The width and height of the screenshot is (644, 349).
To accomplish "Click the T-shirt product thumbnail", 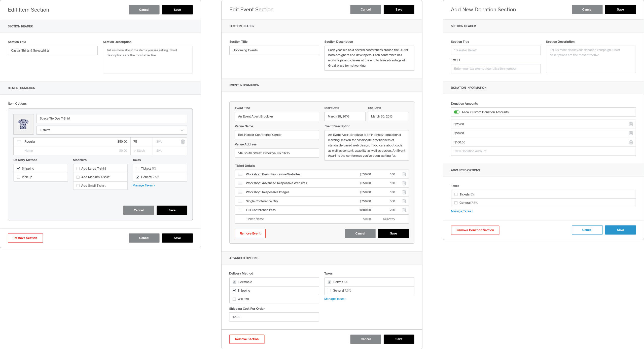I will 23,124.
